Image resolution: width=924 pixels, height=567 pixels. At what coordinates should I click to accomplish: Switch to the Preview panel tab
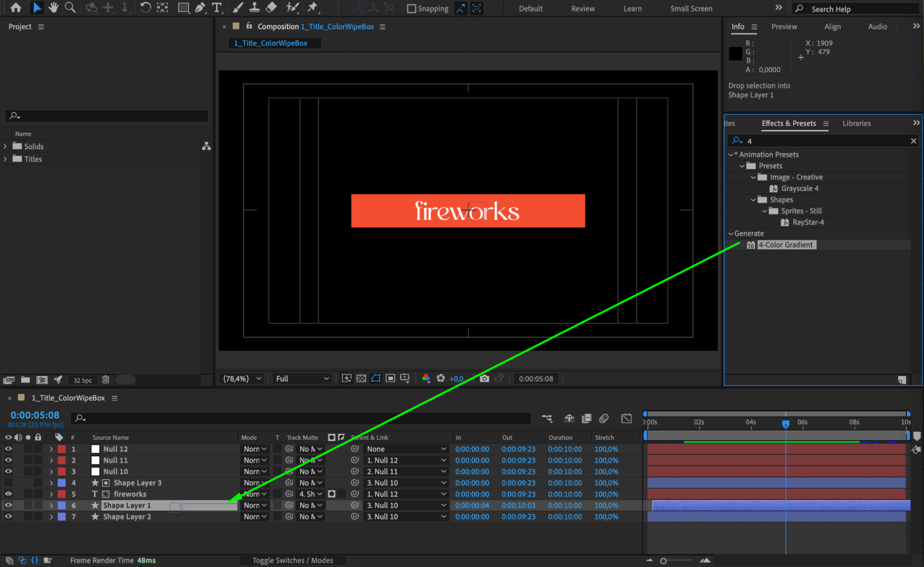[x=784, y=27]
